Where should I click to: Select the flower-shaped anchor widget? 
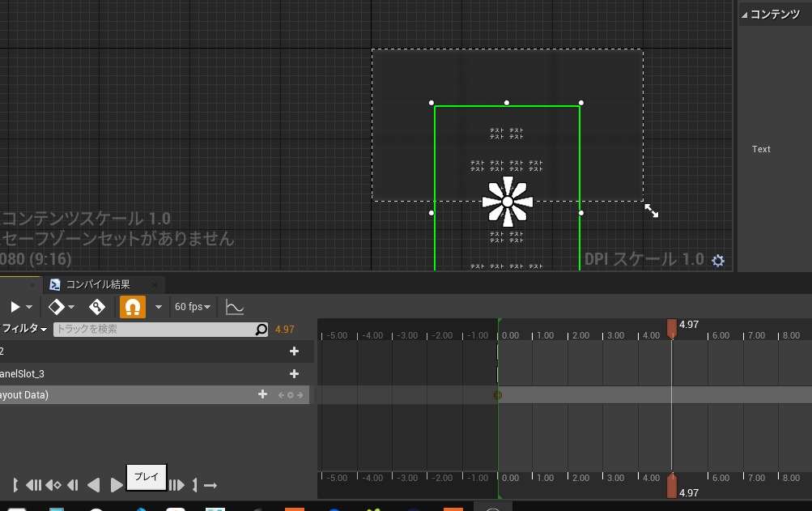[x=508, y=202]
